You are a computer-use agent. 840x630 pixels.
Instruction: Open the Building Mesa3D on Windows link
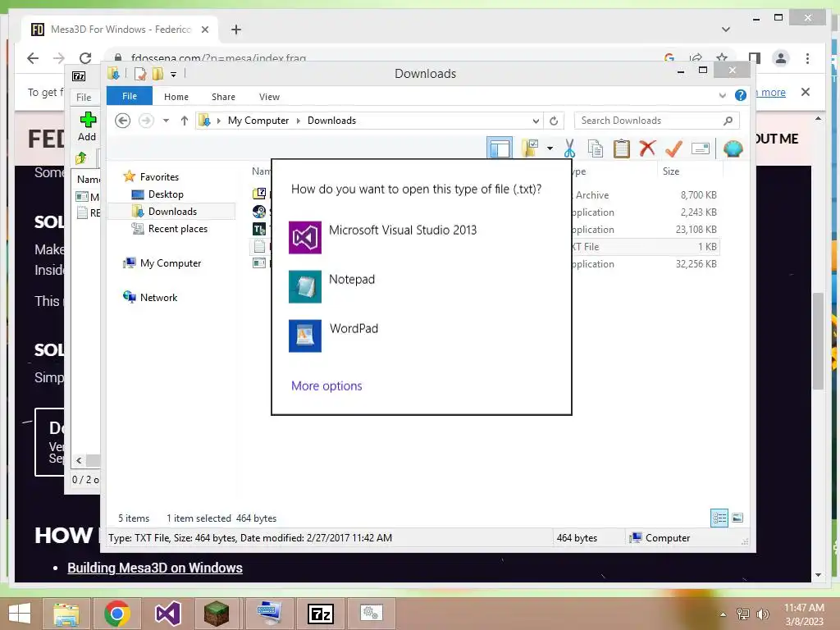(155, 568)
